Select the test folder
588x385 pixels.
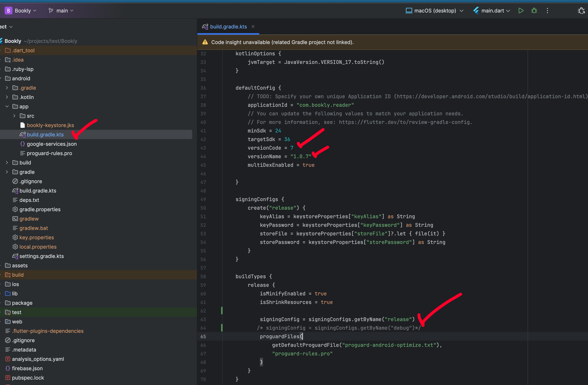pos(17,312)
